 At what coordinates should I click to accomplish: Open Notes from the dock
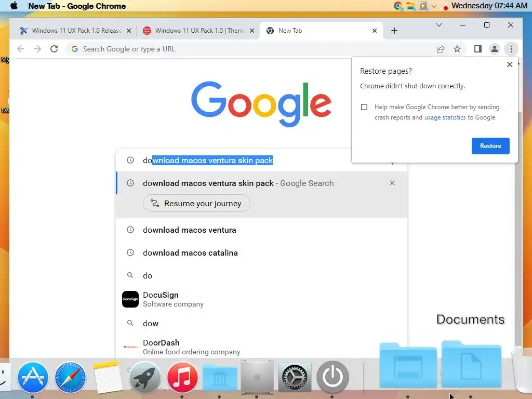point(108,377)
